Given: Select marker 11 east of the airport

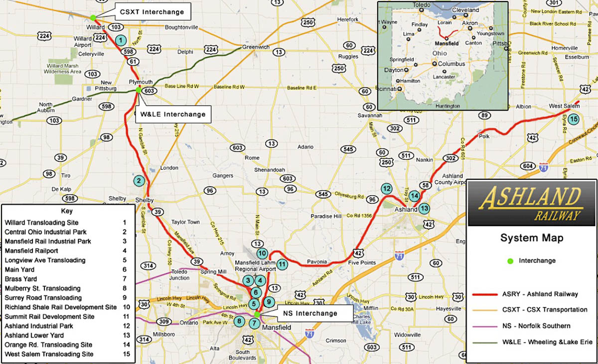Looking at the screenshot, I should pyautogui.click(x=282, y=264).
